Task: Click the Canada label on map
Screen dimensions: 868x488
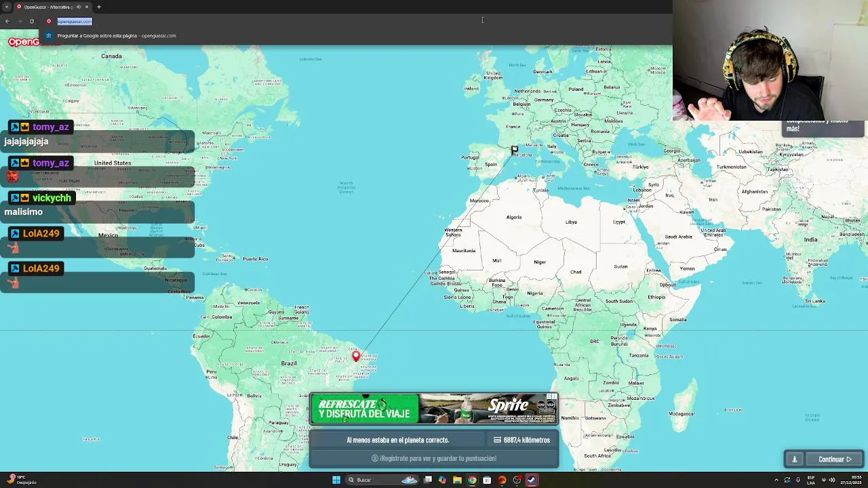Action: click(x=111, y=56)
